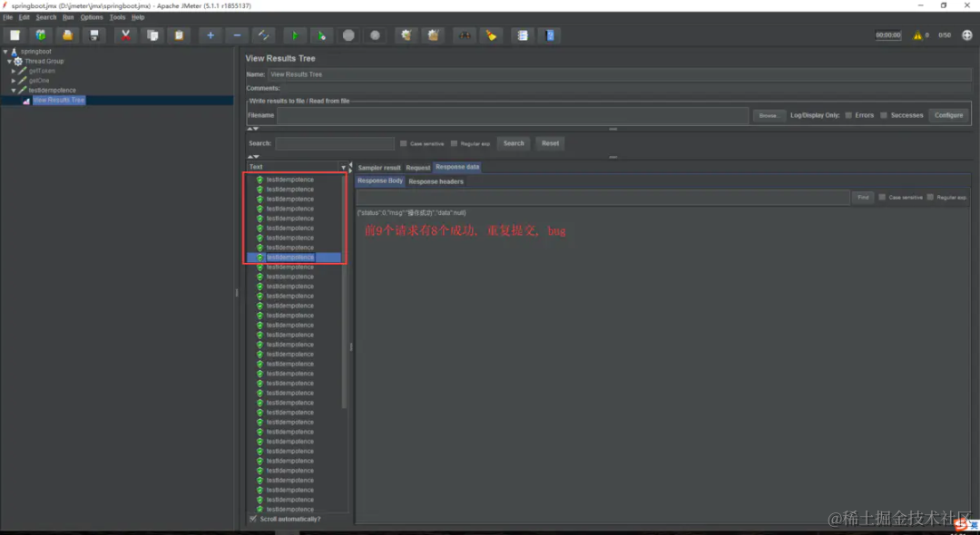Paste from clipboard icon
980x535 pixels.
179,35
